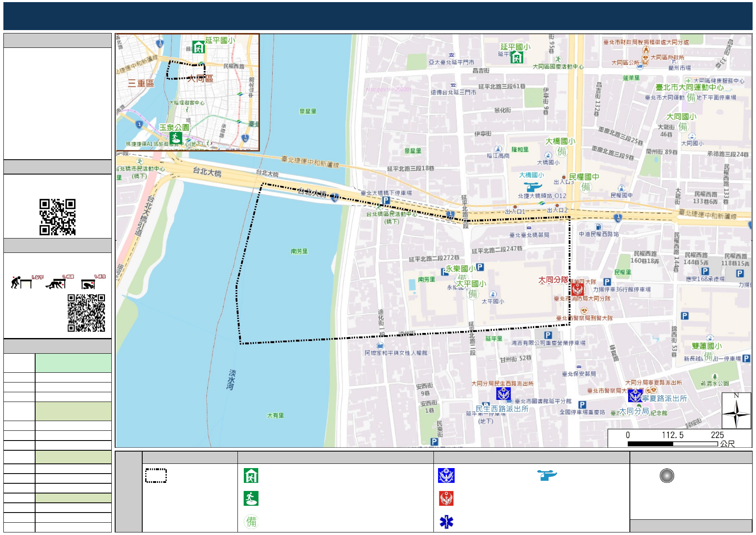Click the north arrow compass rose
The image size is (756, 535).
[737, 410]
